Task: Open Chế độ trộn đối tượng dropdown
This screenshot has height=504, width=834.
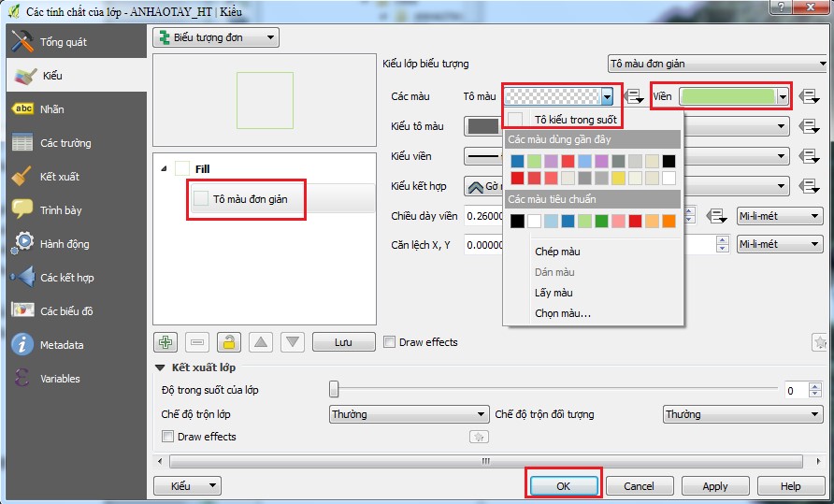Action: [742, 414]
